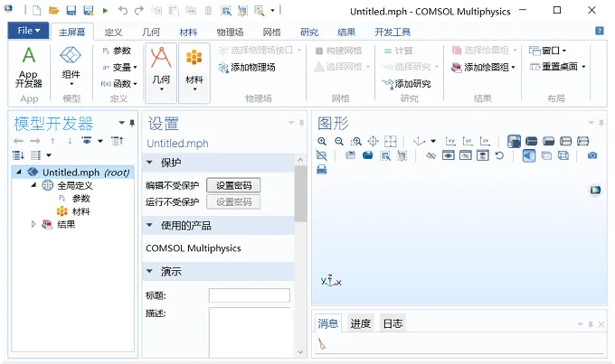Switch to the 定义 ribbon tab
The image size is (615, 364).
113,33
